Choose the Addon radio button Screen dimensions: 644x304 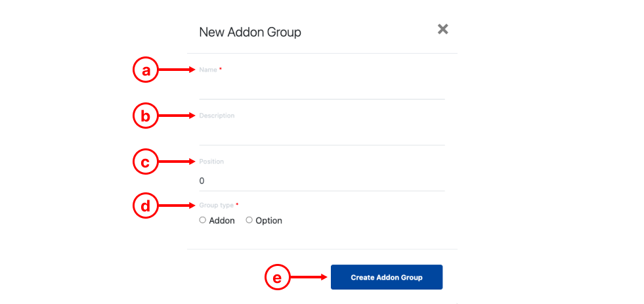pos(202,220)
